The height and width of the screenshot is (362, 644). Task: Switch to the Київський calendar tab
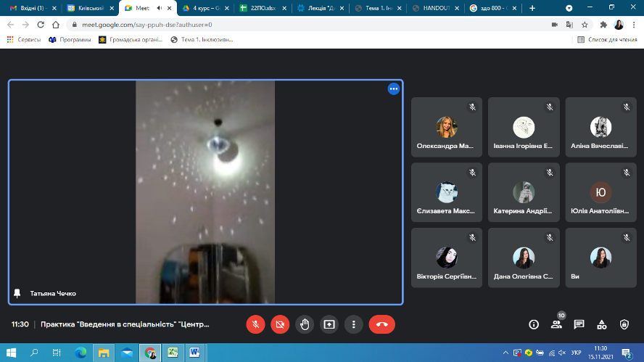click(x=91, y=8)
